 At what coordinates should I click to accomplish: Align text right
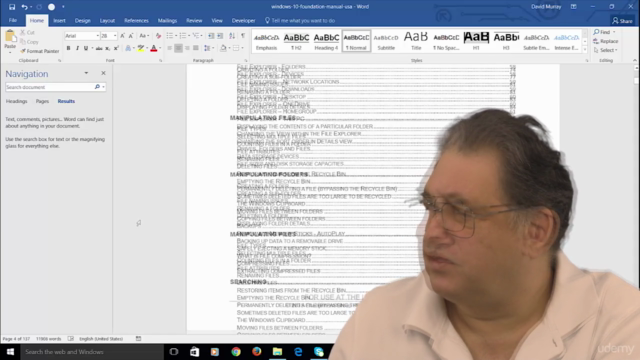pos(187,49)
